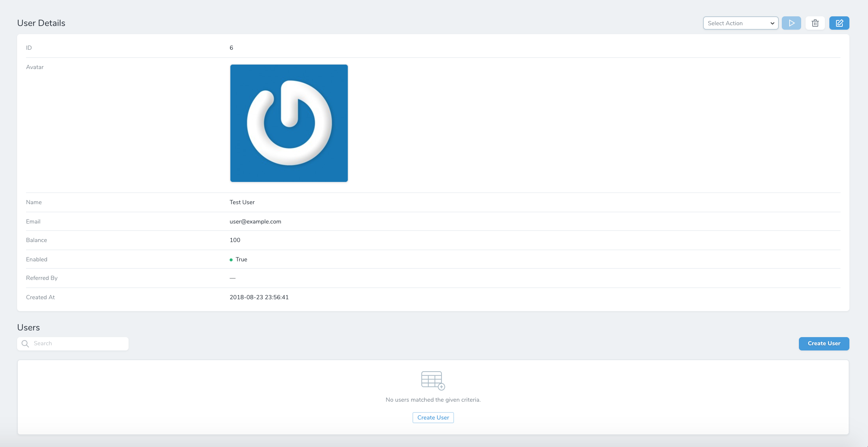
Task: Click the Name value Test User
Action: click(x=242, y=202)
